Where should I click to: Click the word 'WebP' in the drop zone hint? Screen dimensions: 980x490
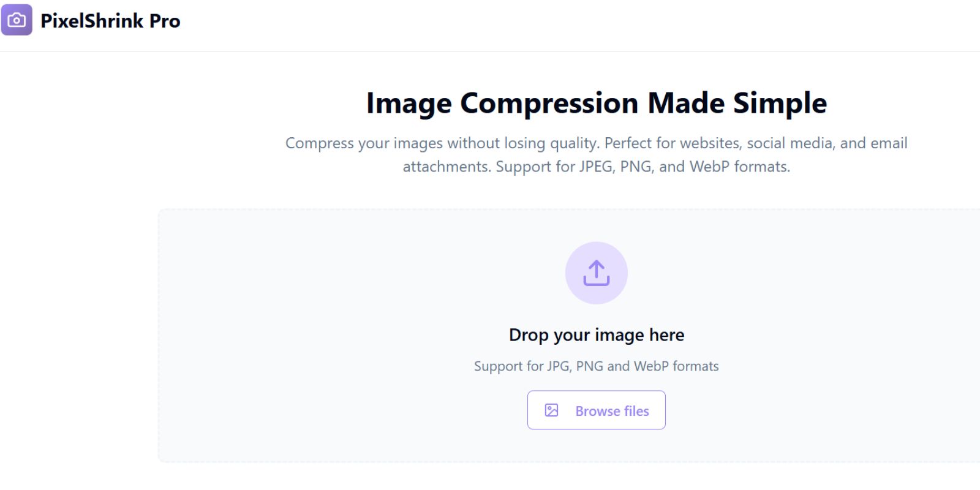(x=651, y=366)
